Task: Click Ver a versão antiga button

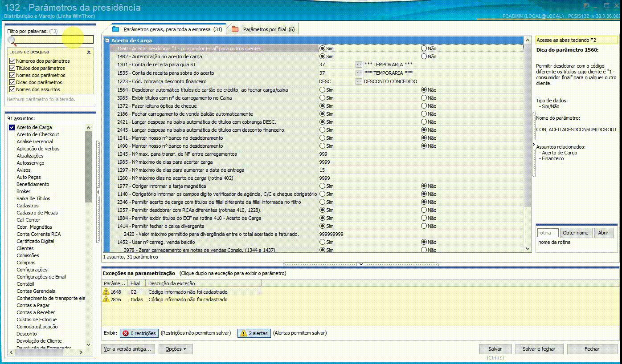Action: click(128, 349)
